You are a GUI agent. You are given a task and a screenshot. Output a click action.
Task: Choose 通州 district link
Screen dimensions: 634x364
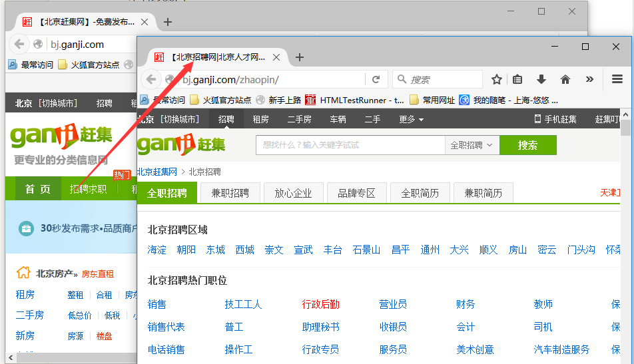coord(430,250)
